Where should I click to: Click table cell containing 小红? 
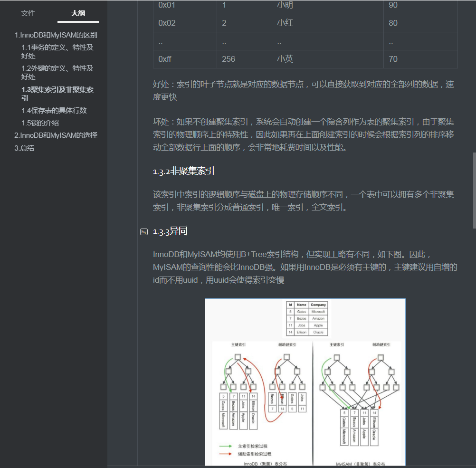coord(328,23)
